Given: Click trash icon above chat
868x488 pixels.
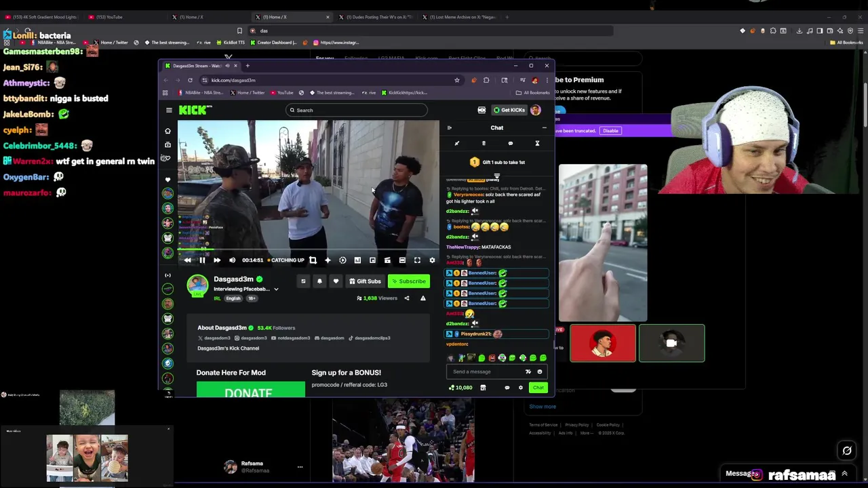Looking at the screenshot, I should pyautogui.click(x=484, y=143).
